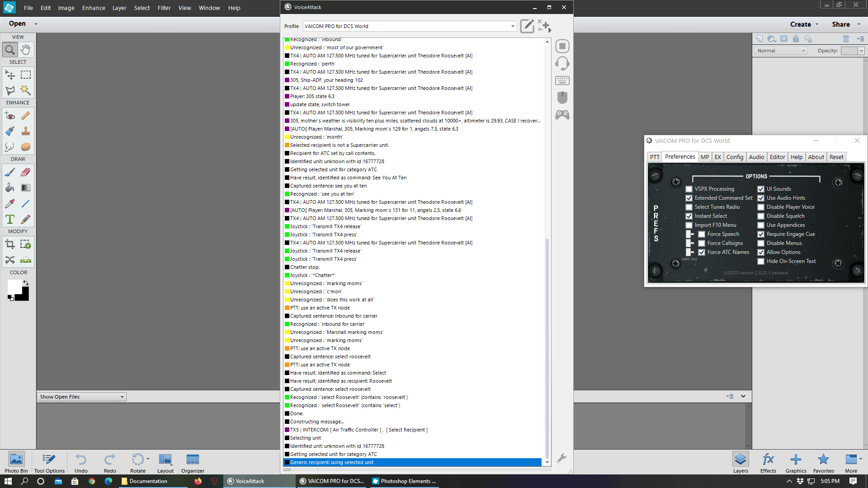This screenshot has height=488, width=868.
Task: Expand the Create dropdown menu
Action: 816,24
